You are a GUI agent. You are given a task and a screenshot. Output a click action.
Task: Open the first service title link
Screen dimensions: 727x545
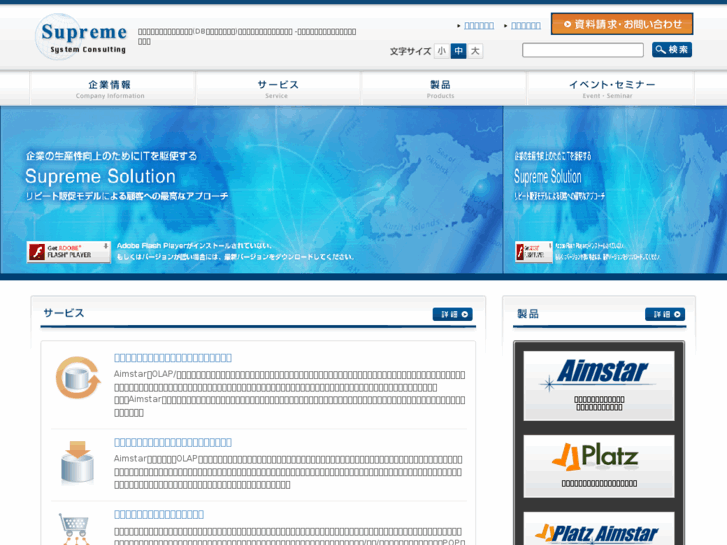point(173,358)
